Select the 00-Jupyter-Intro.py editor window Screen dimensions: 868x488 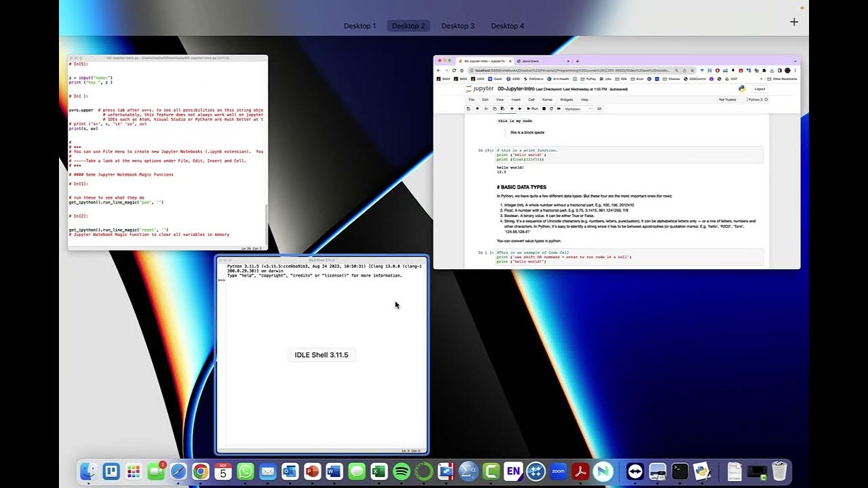(x=167, y=152)
